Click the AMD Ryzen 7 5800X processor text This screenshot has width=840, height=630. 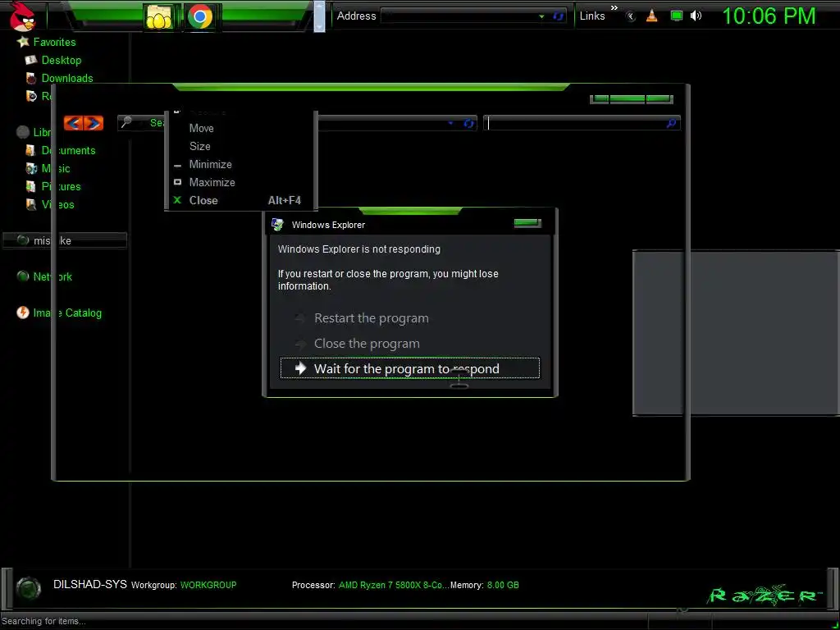[393, 585]
